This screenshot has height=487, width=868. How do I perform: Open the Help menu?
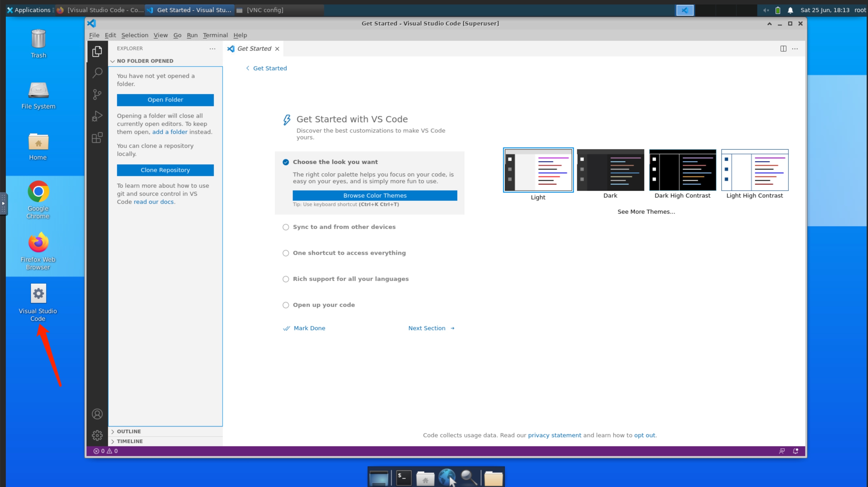240,35
